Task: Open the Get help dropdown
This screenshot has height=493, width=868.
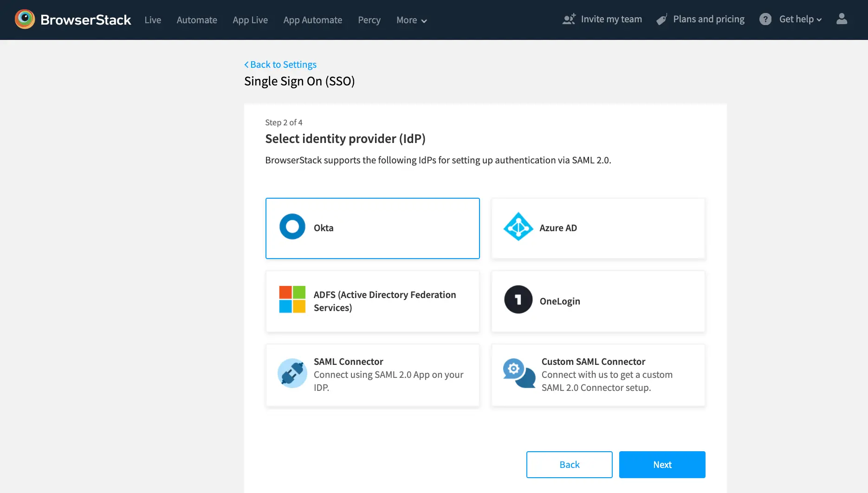Action: [800, 19]
